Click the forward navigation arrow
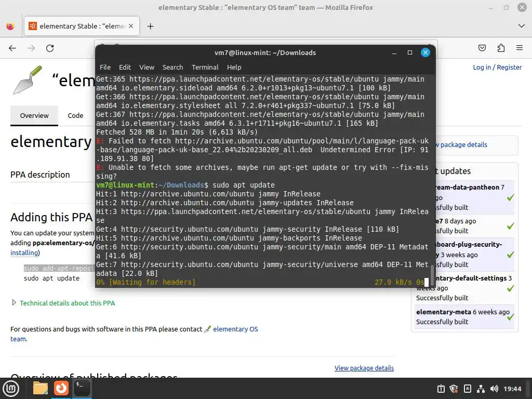 pyautogui.click(x=31, y=48)
